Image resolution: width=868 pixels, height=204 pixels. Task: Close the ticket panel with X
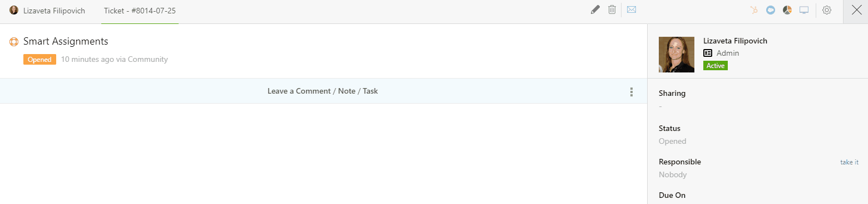(856, 11)
